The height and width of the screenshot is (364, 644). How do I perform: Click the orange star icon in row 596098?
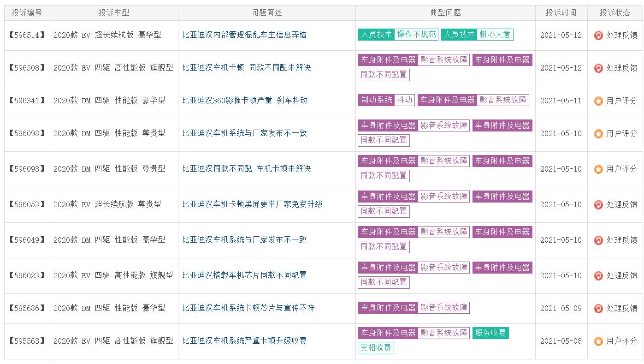[x=598, y=134]
